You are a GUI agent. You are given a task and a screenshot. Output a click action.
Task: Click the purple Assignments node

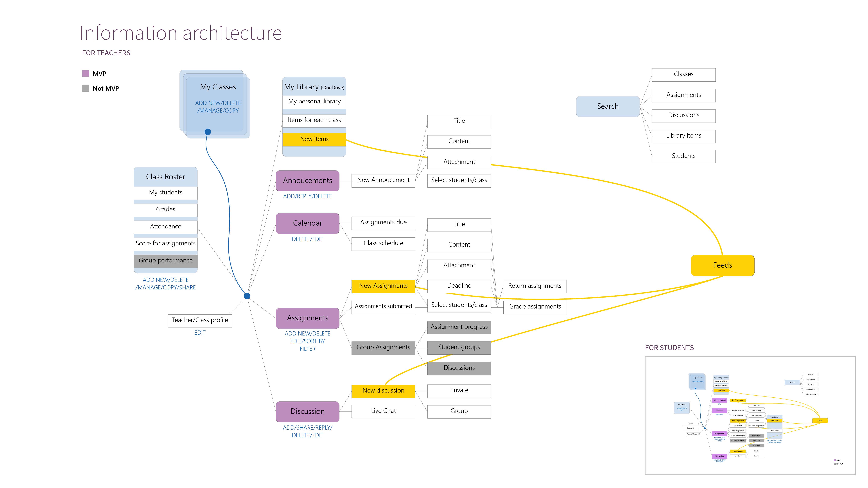[308, 318]
